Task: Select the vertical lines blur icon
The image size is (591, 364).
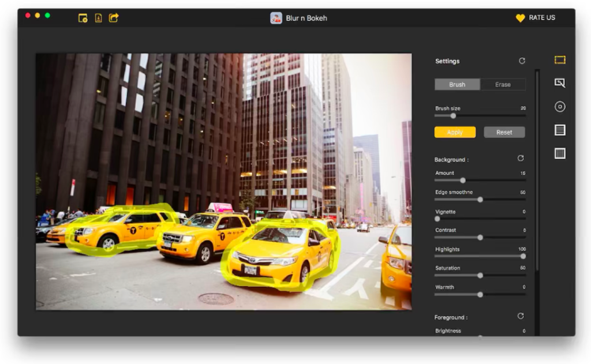Action: [560, 153]
